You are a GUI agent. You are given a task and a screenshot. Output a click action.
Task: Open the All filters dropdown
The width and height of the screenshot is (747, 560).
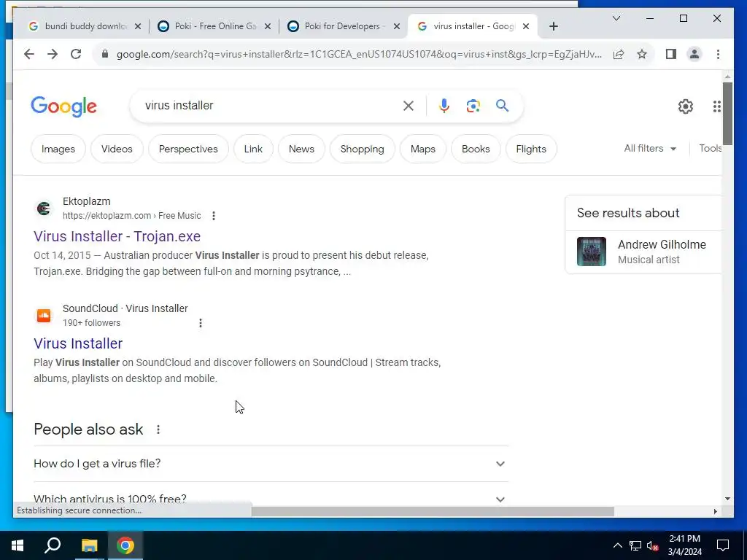[x=650, y=149]
